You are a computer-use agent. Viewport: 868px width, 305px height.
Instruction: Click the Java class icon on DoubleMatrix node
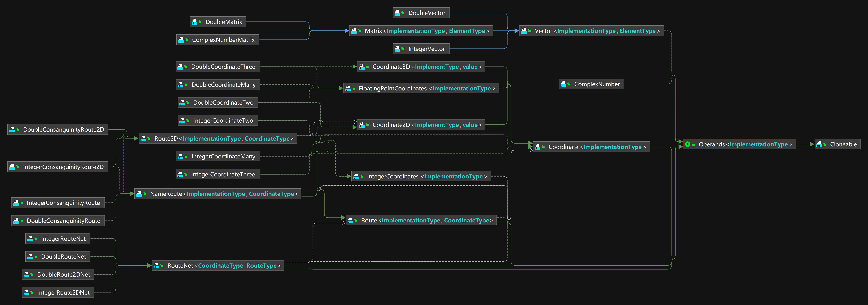[194, 22]
